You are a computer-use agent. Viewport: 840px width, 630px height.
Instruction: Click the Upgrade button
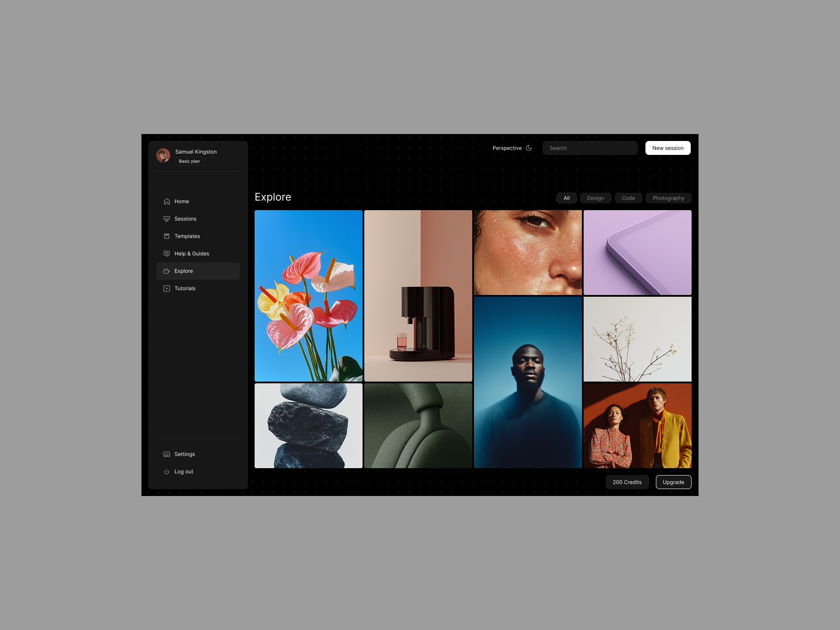[673, 482]
